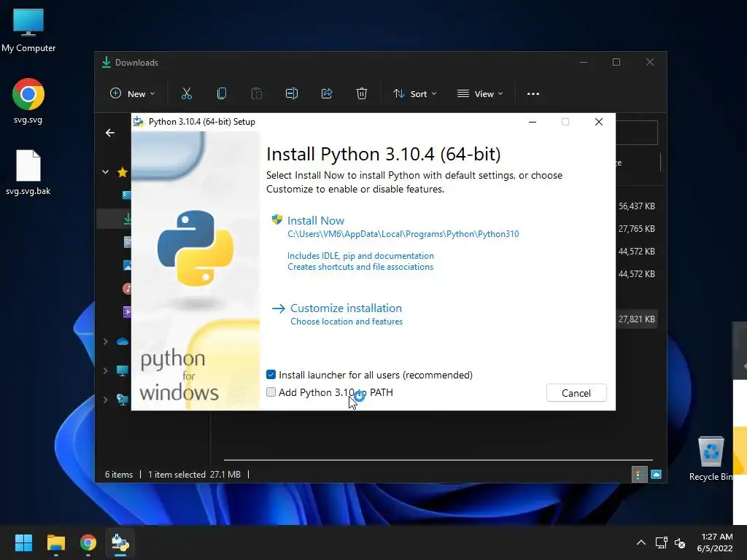Click the Paste icon in Downloads toolbar
The height and width of the screenshot is (560, 747).
point(256,94)
